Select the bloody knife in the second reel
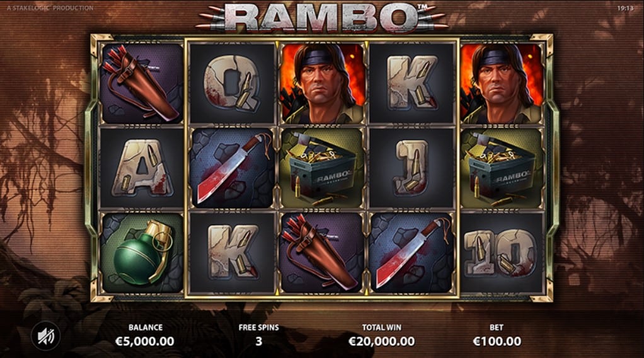 pyautogui.click(x=233, y=168)
